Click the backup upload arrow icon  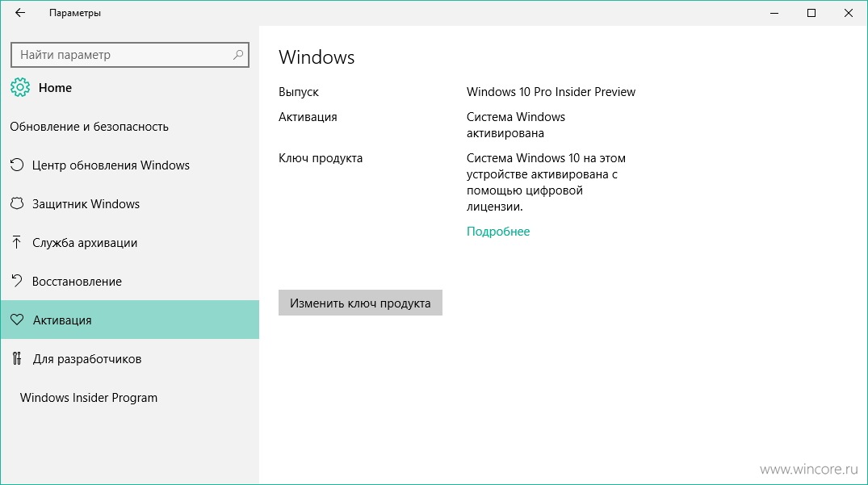coord(17,242)
